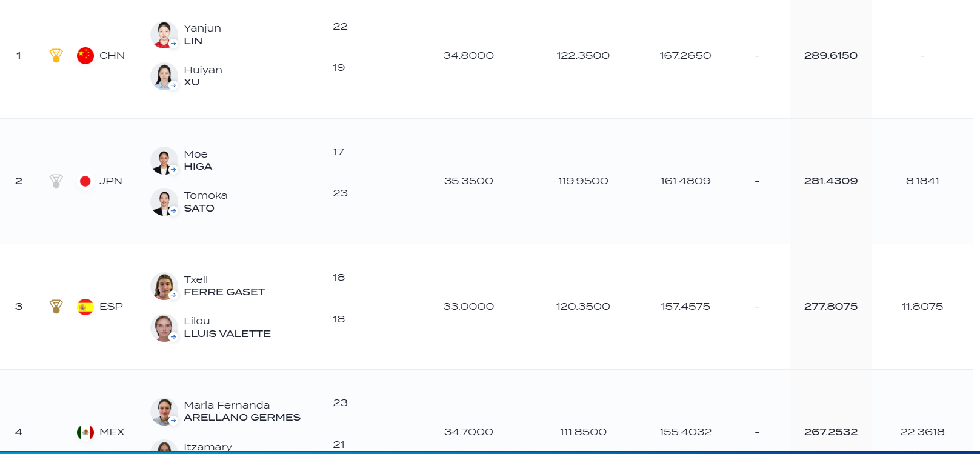Click the silver medal icon for JPN

pos(56,181)
